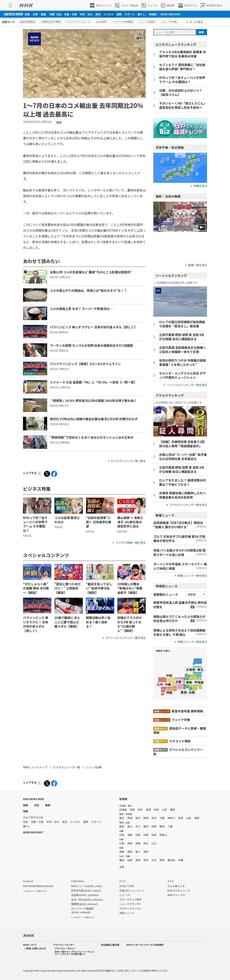Click the NEWS WEB logo

tap(13, 15)
